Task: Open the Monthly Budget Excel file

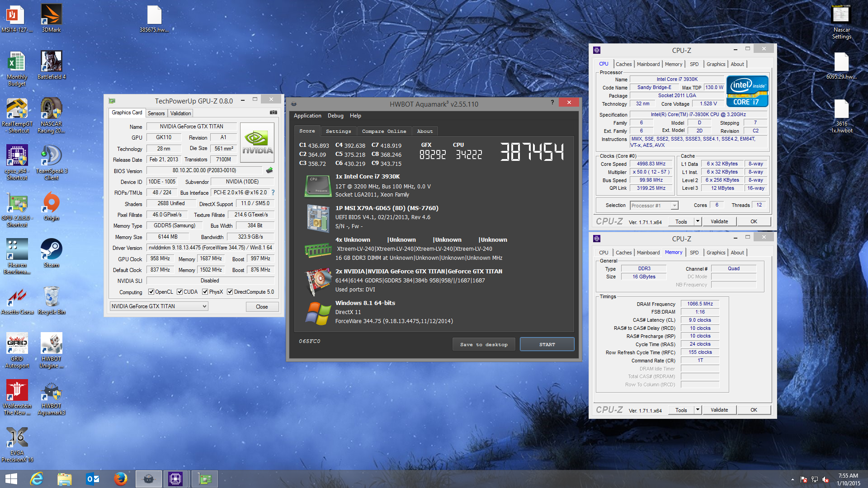Action: pyautogui.click(x=17, y=68)
